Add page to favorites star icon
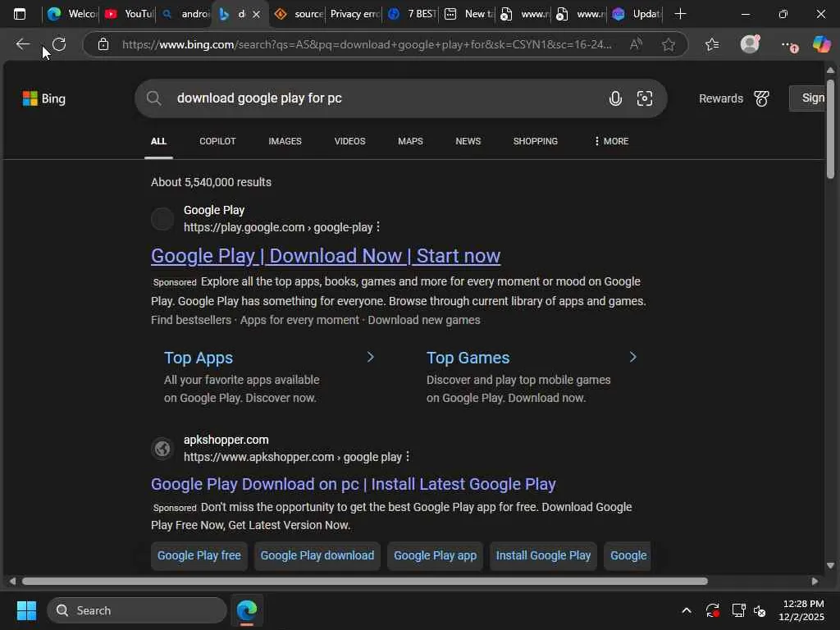 tap(668, 44)
